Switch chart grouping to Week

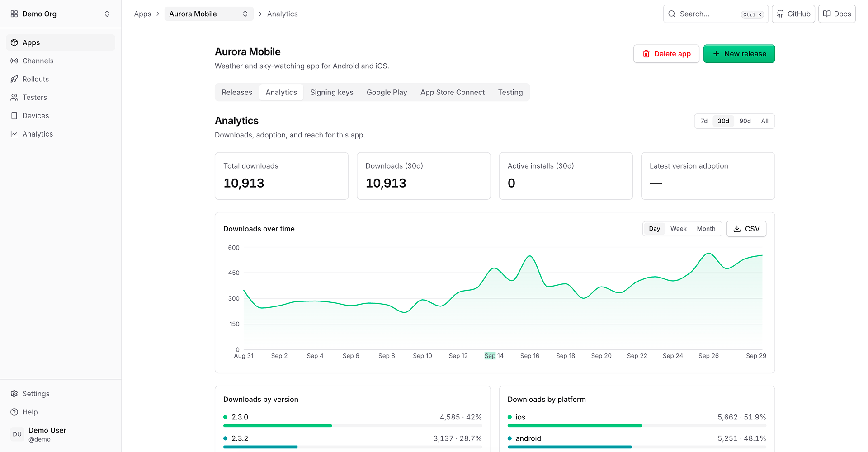pos(678,229)
